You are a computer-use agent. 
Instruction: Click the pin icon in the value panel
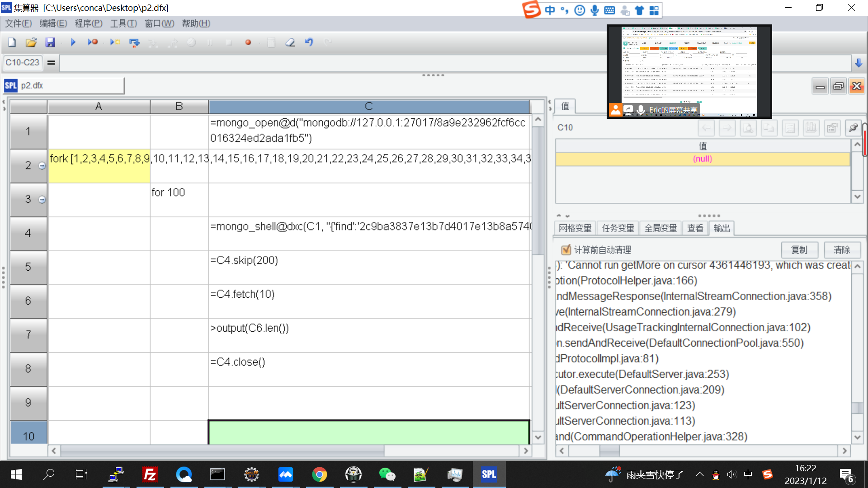(x=853, y=128)
